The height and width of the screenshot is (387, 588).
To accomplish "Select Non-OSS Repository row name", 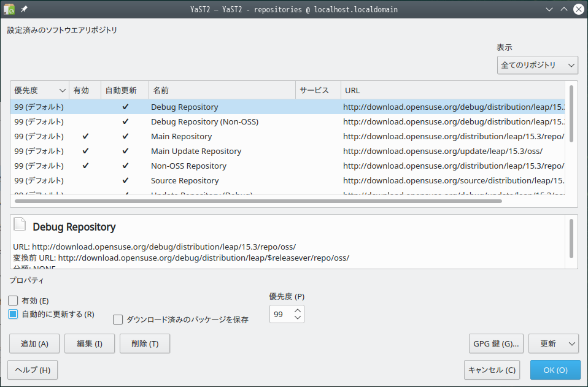I will coord(188,166).
